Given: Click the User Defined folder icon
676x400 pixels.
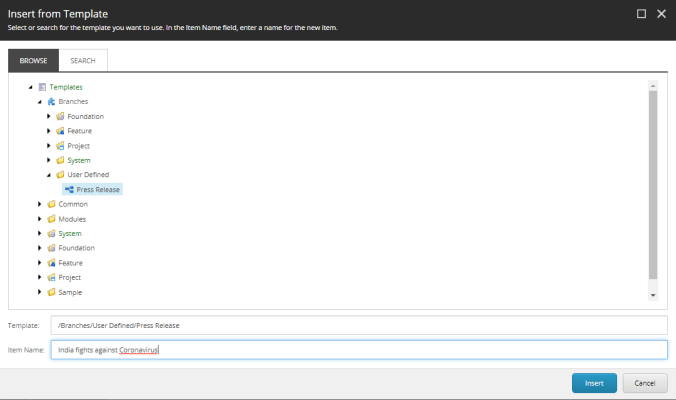Looking at the screenshot, I should (60, 174).
